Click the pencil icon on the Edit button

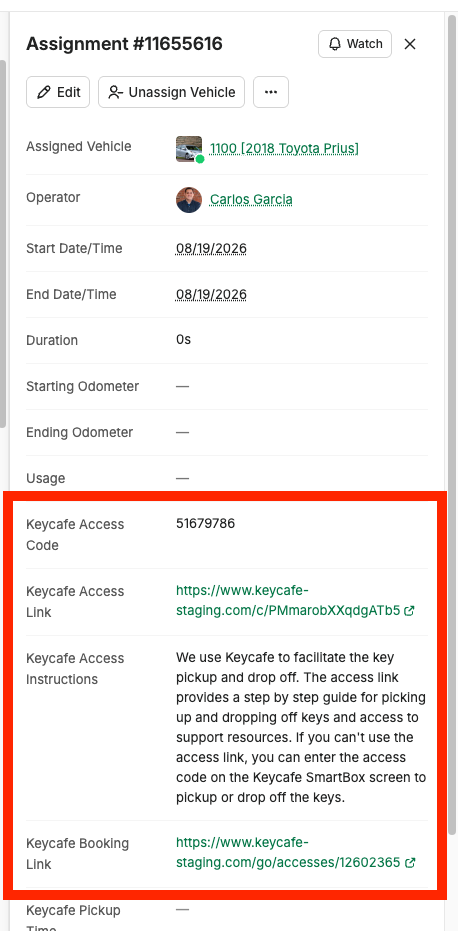(x=43, y=92)
